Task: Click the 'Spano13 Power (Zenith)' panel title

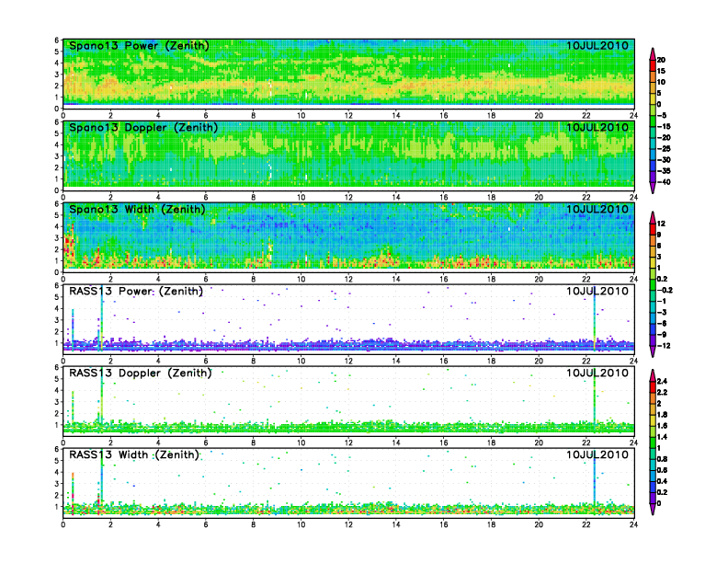Action: coord(139,45)
